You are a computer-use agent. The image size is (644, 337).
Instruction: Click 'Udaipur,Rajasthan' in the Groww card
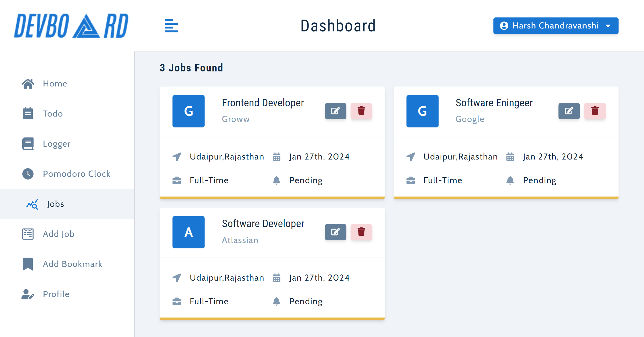[227, 157]
